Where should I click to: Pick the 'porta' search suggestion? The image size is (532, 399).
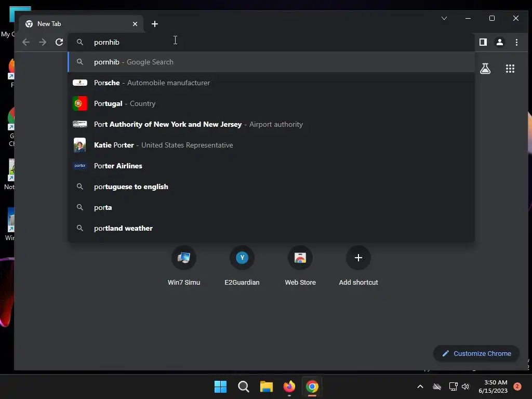[x=271, y=207]
